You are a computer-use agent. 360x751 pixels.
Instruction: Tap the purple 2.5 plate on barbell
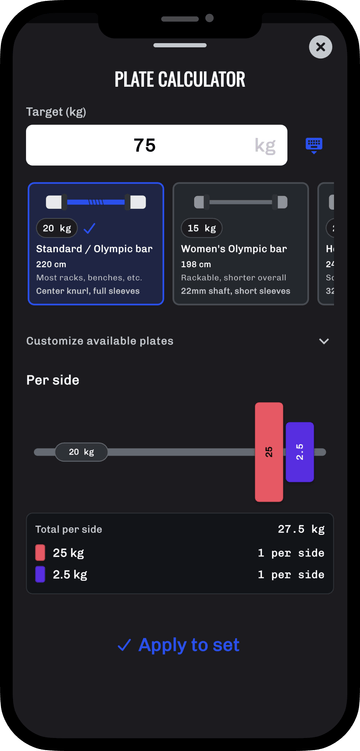(300, 452)
